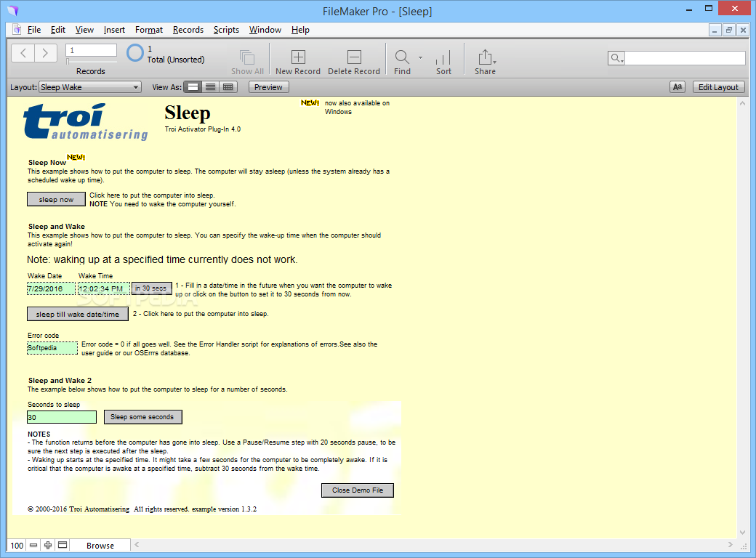Click the Error code field
This screenshot has height=558, width=756.
(52, 348)
